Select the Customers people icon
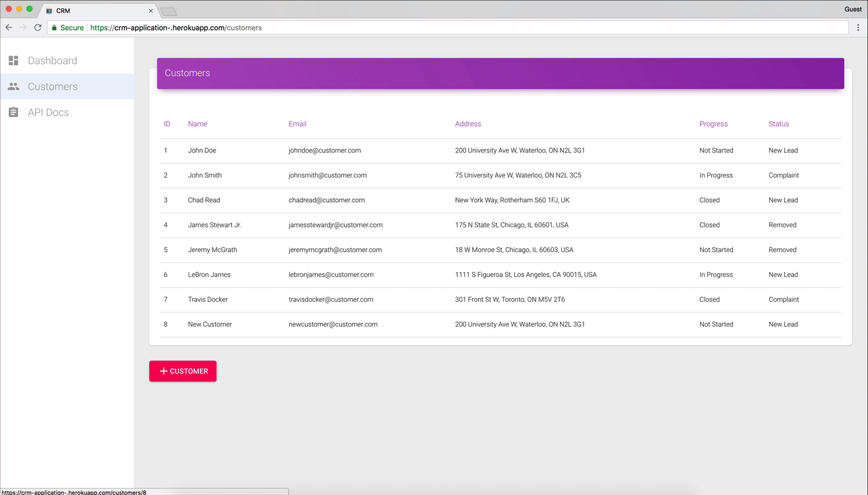This screenshot has width=868, height=495. click(x=14, y=86)
